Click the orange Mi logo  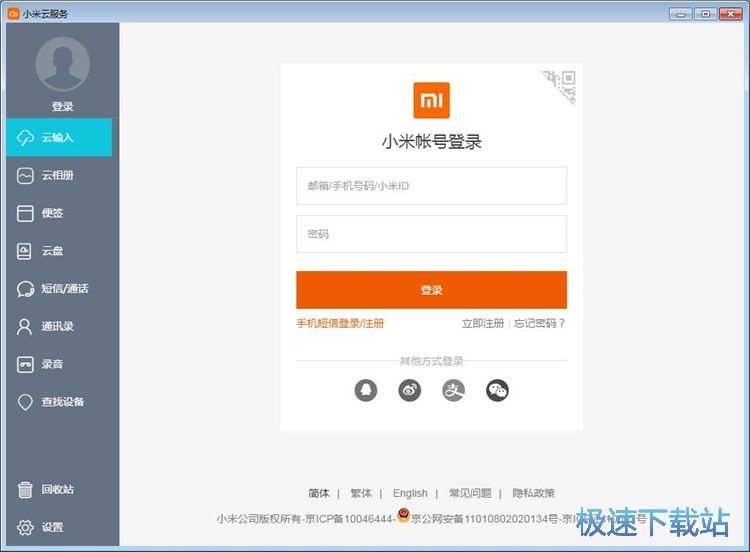pos(431,100)
